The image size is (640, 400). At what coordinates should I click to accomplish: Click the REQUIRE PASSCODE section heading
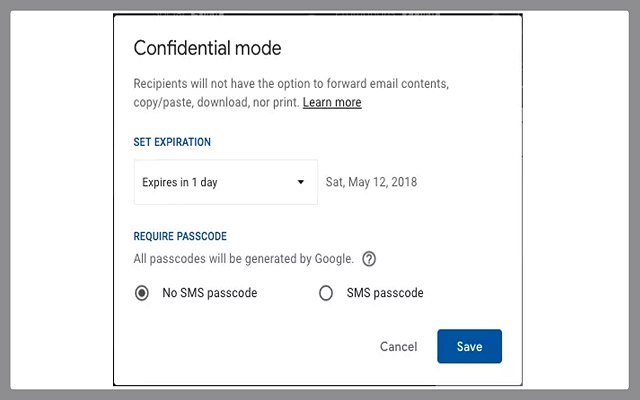tap(180, 236)
